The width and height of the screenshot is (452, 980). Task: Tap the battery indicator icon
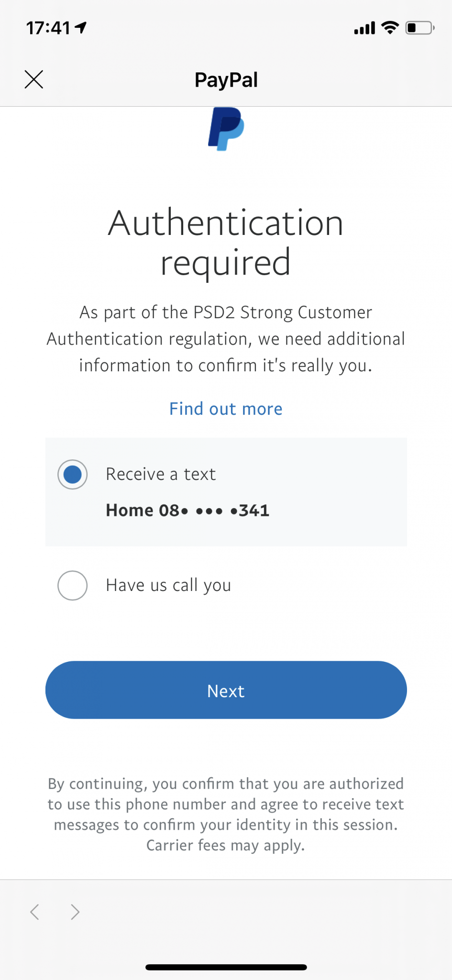[x=419, y=28]
